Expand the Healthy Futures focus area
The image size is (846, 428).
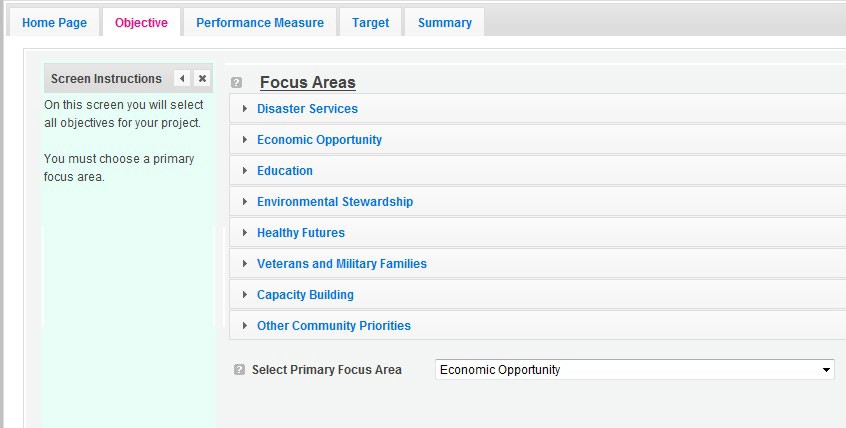point(300,233)
